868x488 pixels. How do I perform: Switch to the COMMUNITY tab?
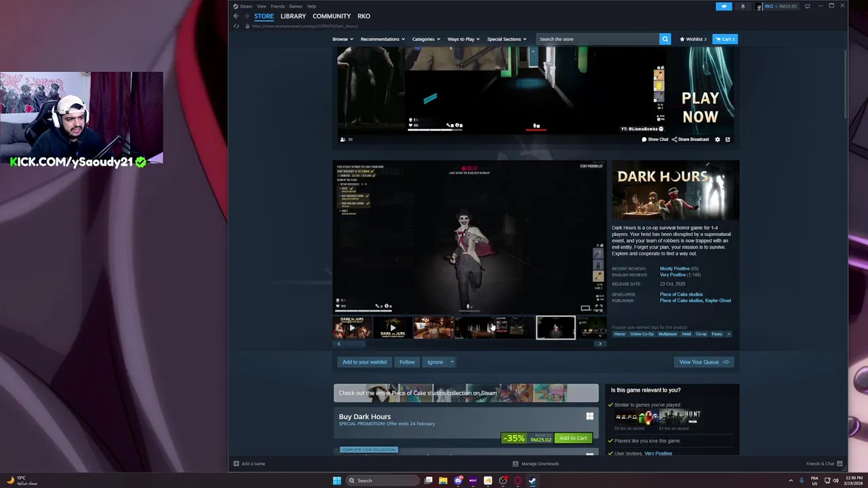332,16
